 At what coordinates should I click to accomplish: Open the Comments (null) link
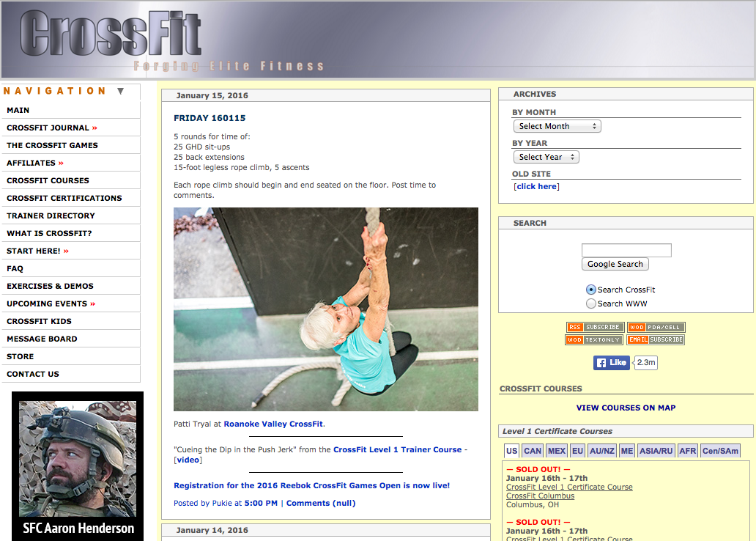[x=321, y=503]
